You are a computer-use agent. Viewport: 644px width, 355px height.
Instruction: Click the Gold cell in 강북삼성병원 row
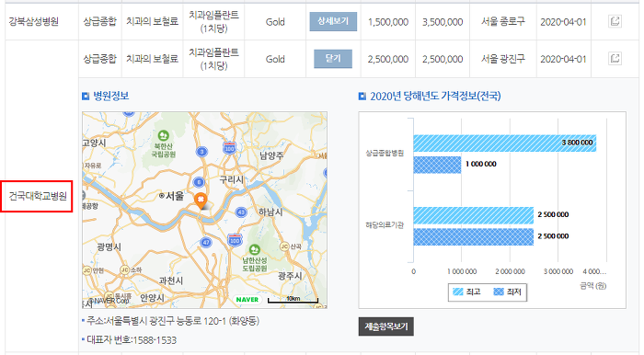coord(275,22)
